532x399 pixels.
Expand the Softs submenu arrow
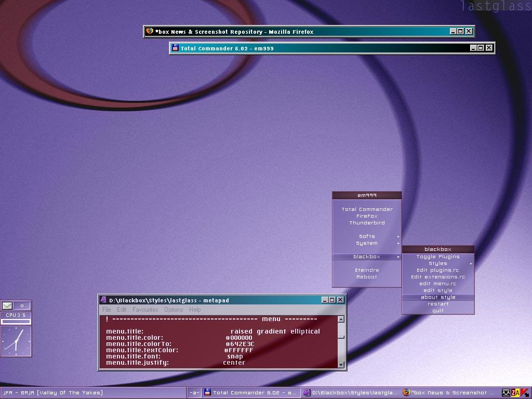[398, 236]
